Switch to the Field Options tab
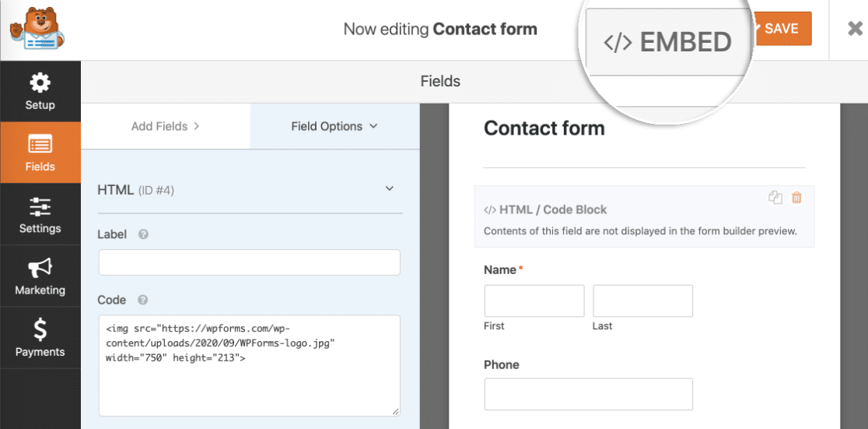This screenshot has height=429, width=868. [334, 126]
